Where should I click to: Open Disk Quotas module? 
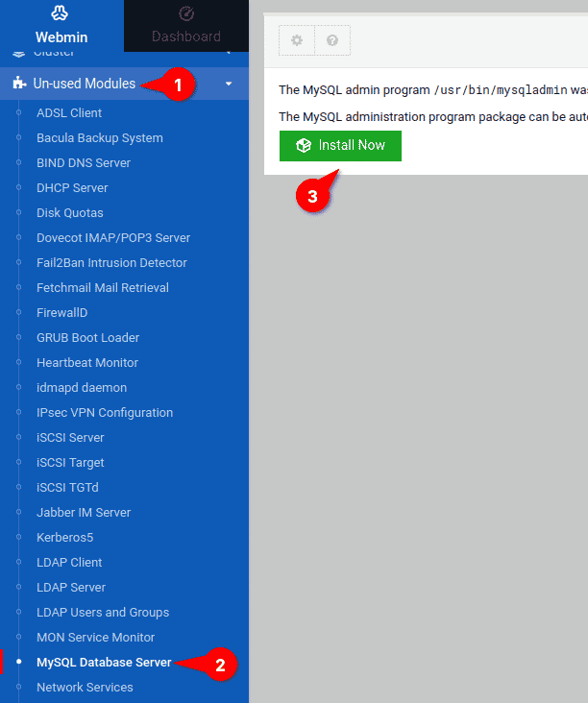[70, 213]
